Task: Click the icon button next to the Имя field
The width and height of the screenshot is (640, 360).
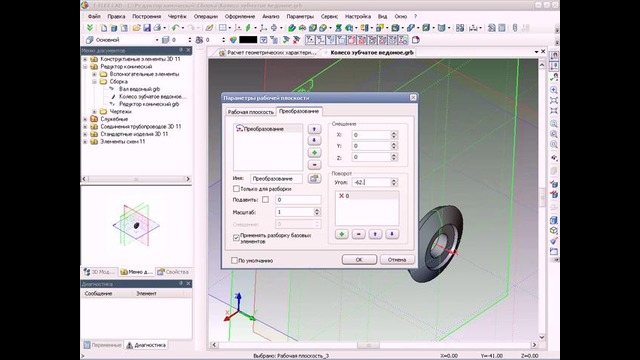Action: [x=314, y=178]
